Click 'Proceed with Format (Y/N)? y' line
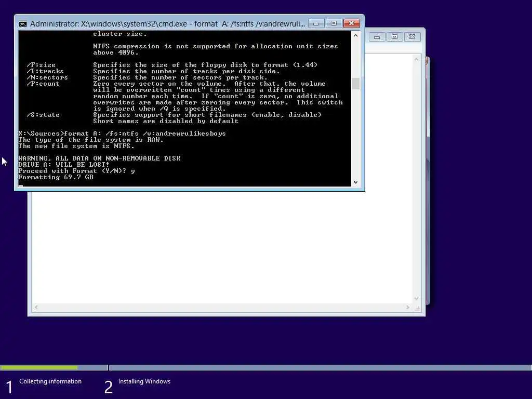This screenshot has width=532, height=399. click(76, 171)
